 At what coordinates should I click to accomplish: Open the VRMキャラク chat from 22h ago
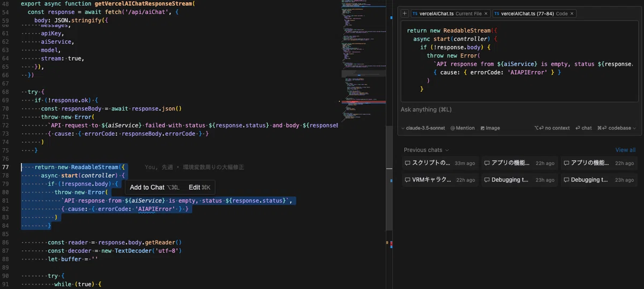tap(440, 180)
